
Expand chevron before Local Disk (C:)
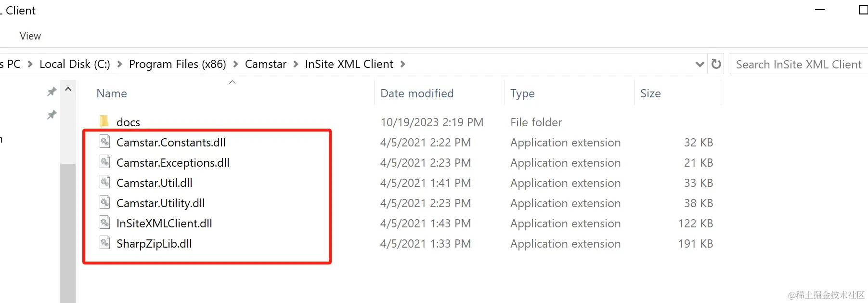30,64
